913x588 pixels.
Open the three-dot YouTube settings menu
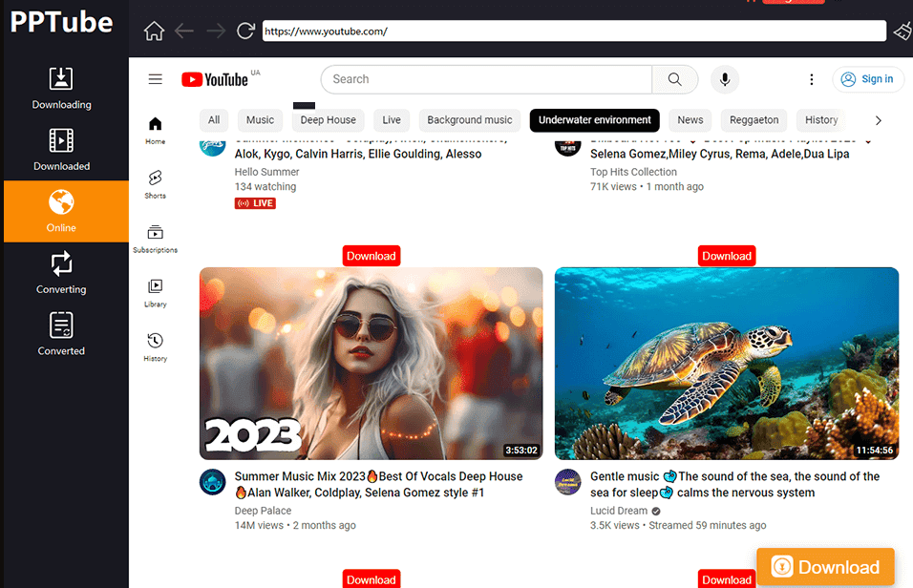(812, 79)
